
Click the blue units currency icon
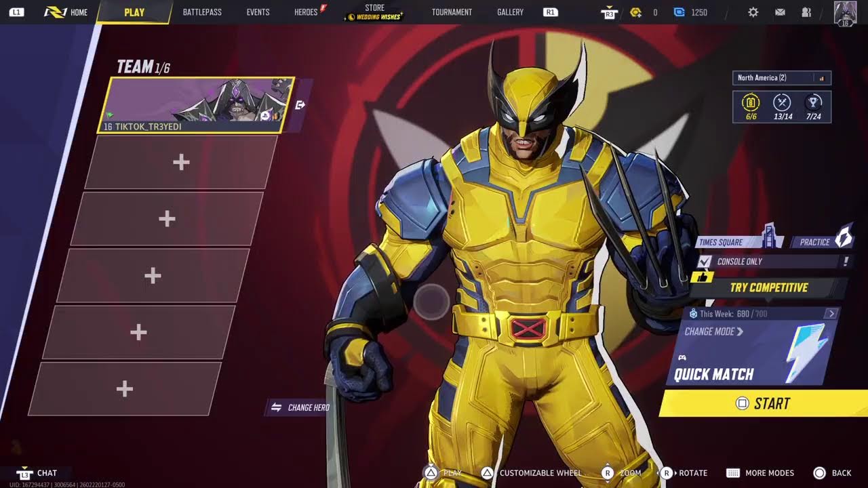679,12
